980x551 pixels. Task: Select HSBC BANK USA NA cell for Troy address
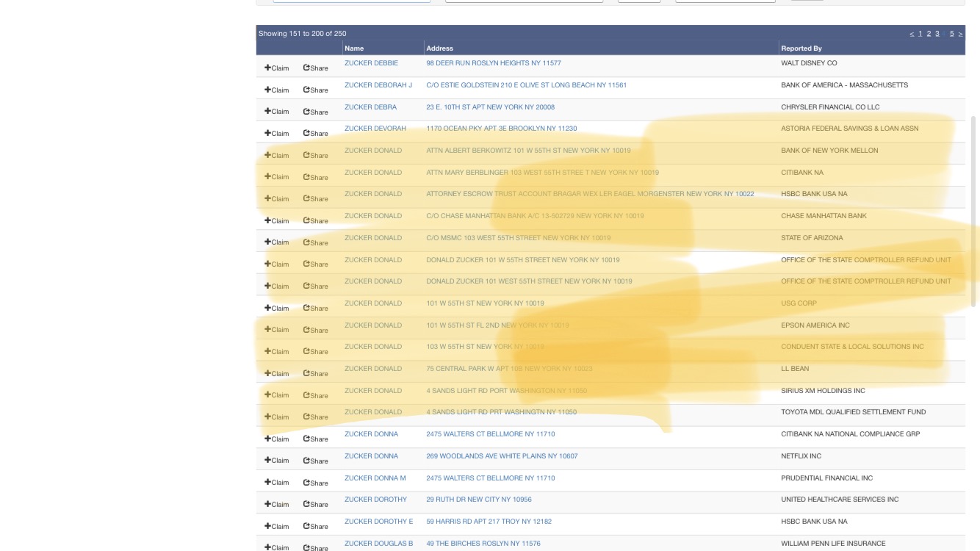click(x=814, y=522)
